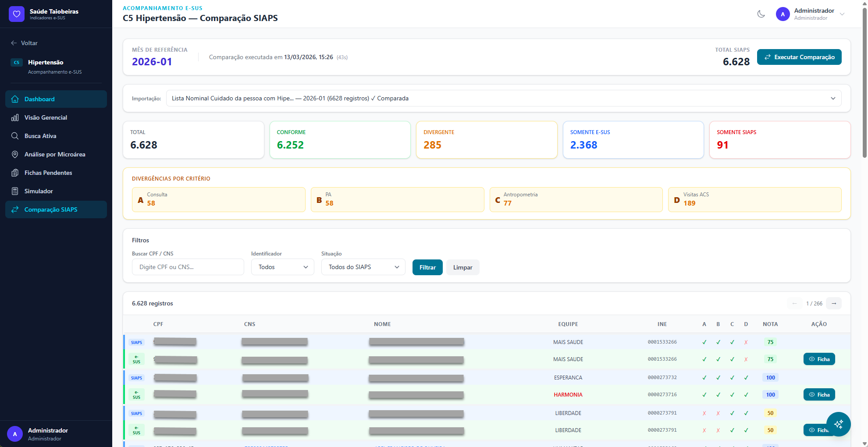The height and width of the screenshot is (447, 868).
Task: Click the Análise por Microárea pin icon
Action: tap(15, 154)
